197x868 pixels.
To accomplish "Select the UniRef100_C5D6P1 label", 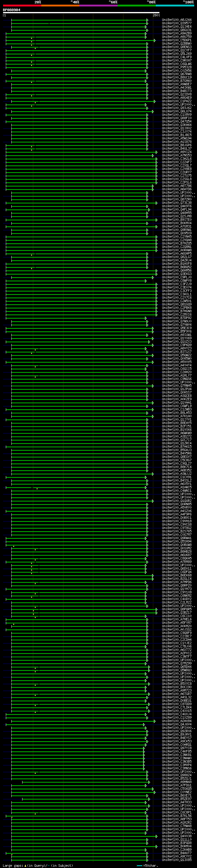I will click(177, 40).
